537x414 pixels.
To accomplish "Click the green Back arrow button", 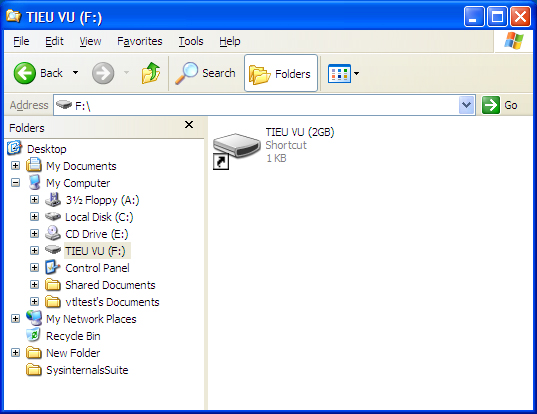I will tap(25, 73).
